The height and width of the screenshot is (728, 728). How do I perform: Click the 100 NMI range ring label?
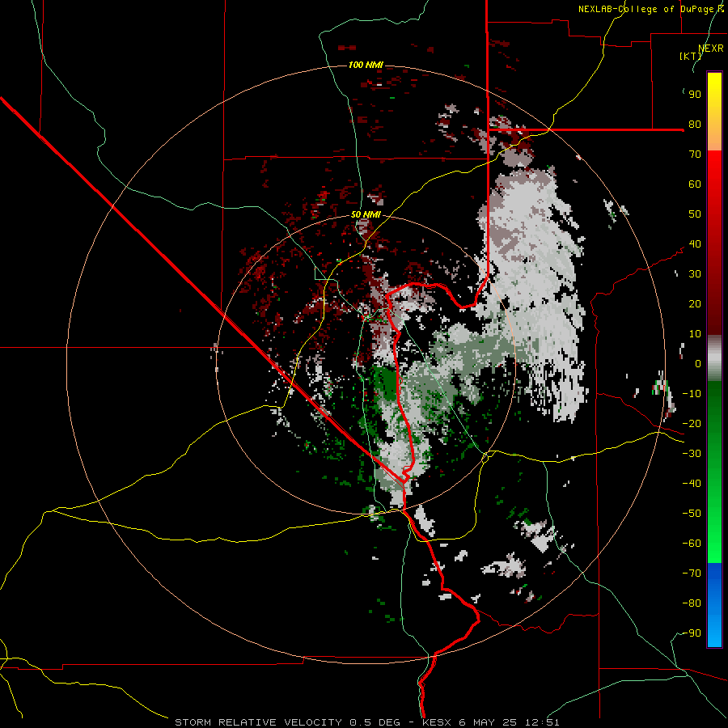(x=366, y=65)
